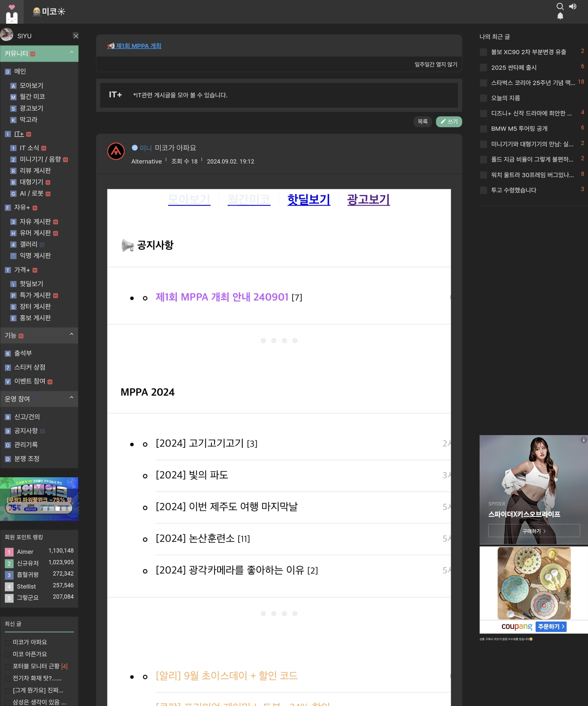Click the megaphone icon by 제1회 MPPA
The width and height of the screenshot is (588, 706).
click(x=111, y=46)
